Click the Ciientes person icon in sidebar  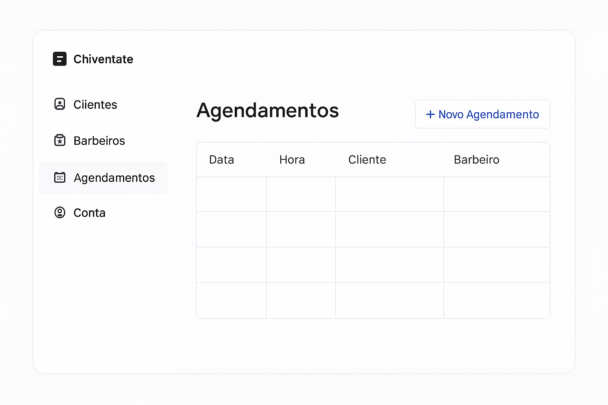click(60, 104)
